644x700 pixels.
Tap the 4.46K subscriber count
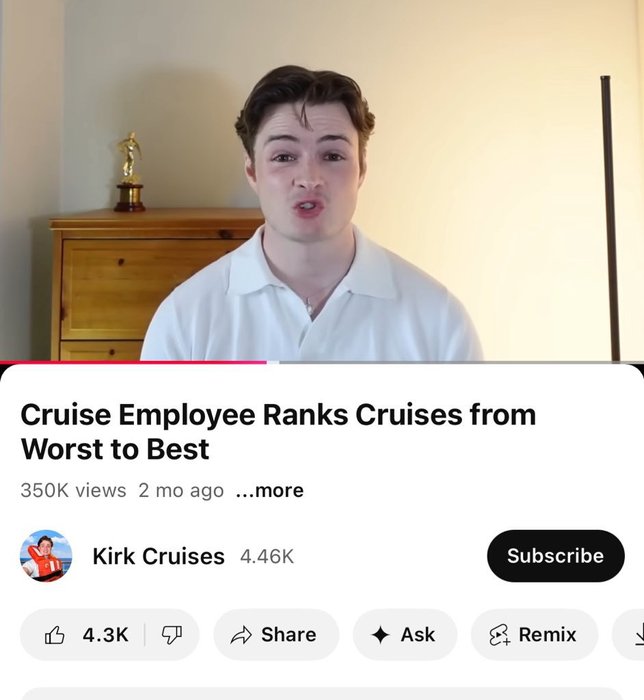pos(267,557)
